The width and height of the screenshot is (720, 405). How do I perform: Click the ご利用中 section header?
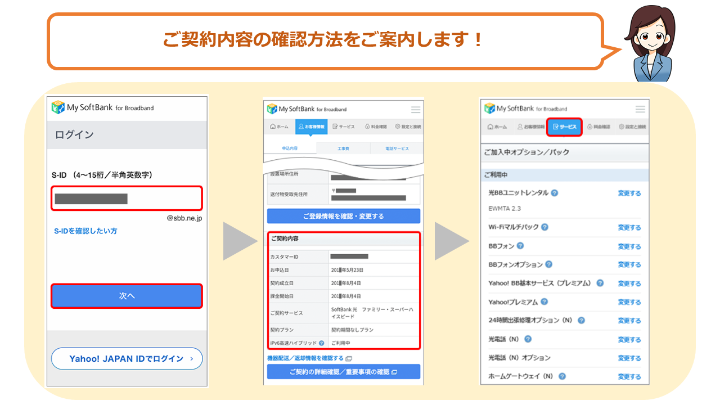point(495,175)
